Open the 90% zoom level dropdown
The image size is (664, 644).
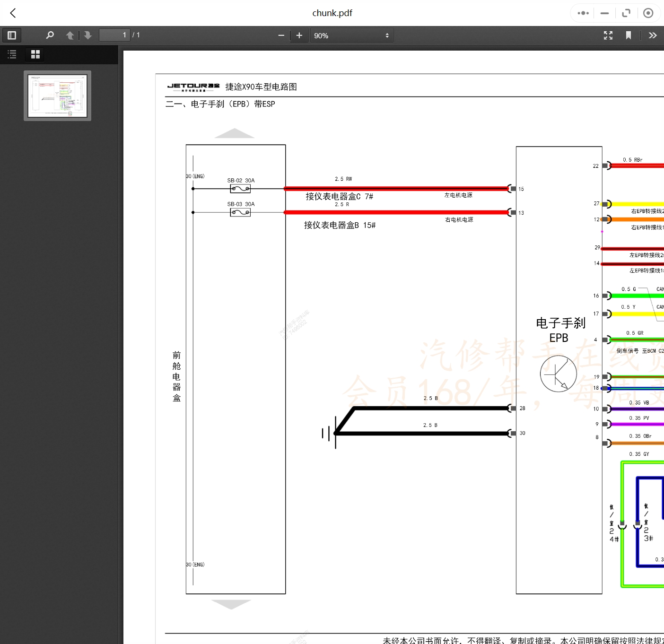(x=351, y=35)
